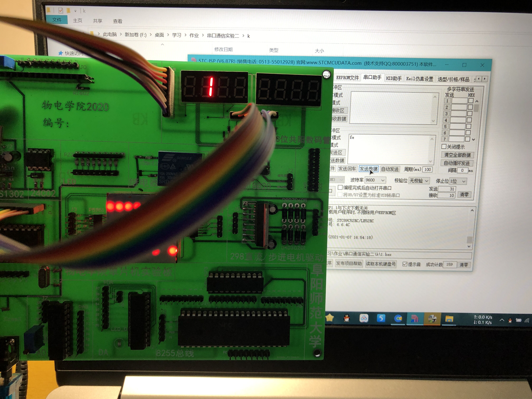Click QQ penguin in system tray
Screen dimensions: 532x399
[510, 320]
